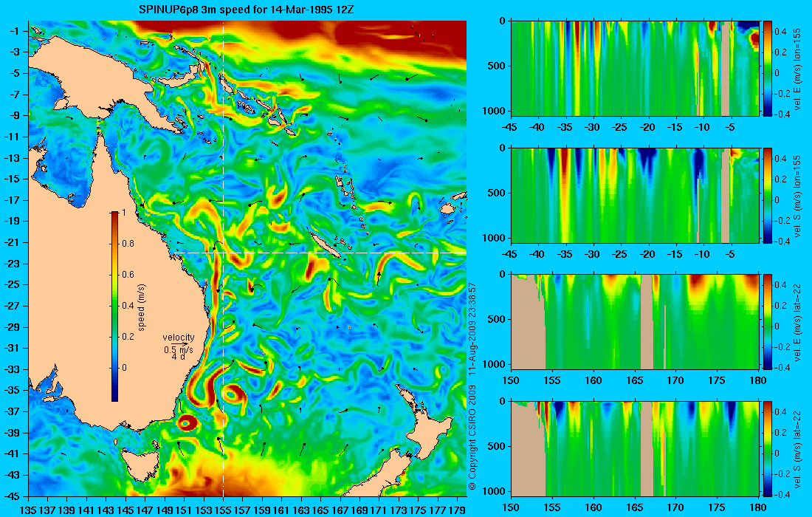Screen dimensions: 812x517
Task: Click the "speed (m/s)" colorbar label
Action: tap(142, 307)
